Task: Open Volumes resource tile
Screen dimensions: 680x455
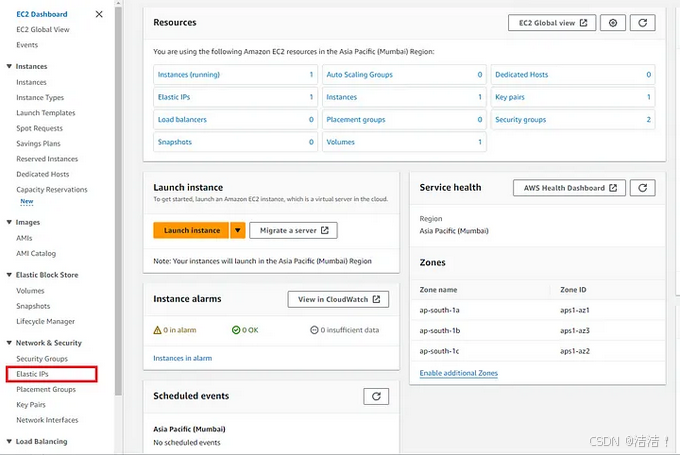Action: click(x=404, y=142)
